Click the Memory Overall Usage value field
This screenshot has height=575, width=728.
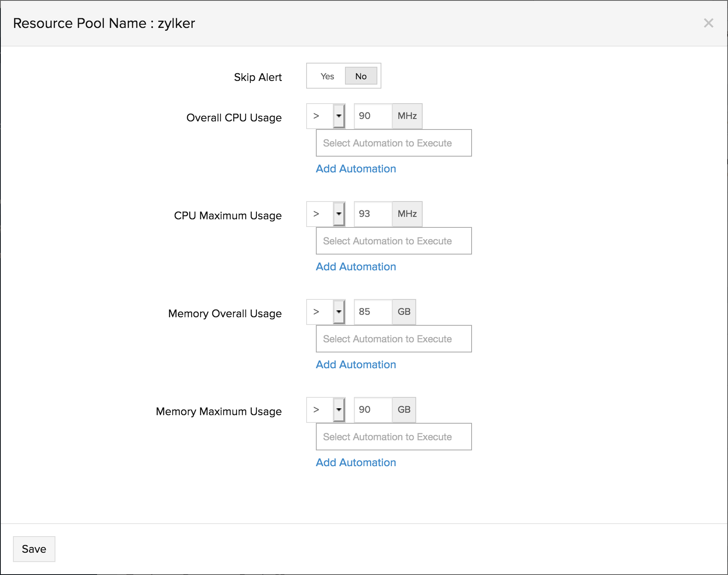pyautogui.click(x=373, y=312)
